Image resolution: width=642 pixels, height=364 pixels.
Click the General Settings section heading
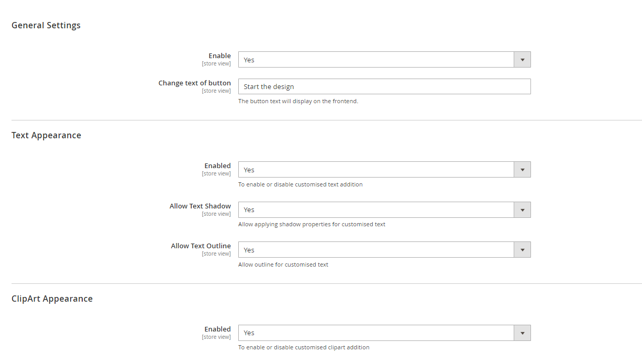tap(46, 25)
